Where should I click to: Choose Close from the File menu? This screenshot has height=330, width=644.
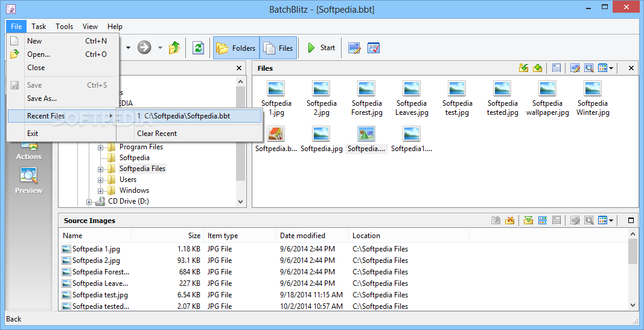coord(63,68)
